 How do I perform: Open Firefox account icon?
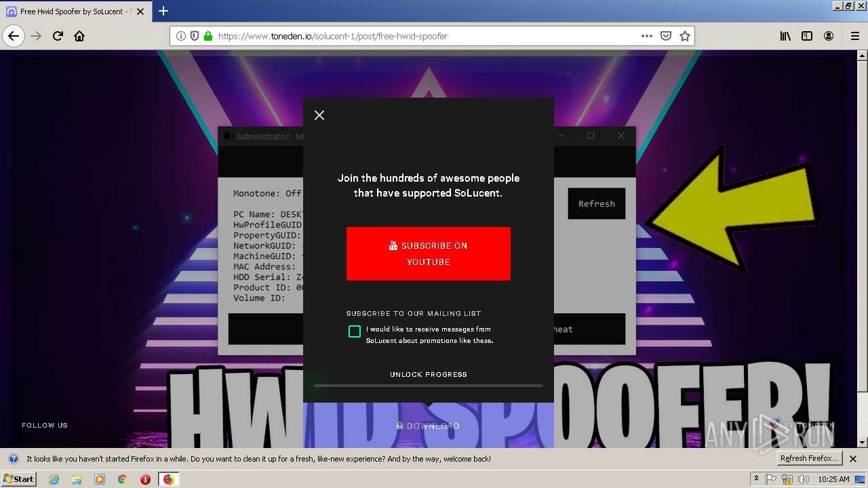pos(829,36)
